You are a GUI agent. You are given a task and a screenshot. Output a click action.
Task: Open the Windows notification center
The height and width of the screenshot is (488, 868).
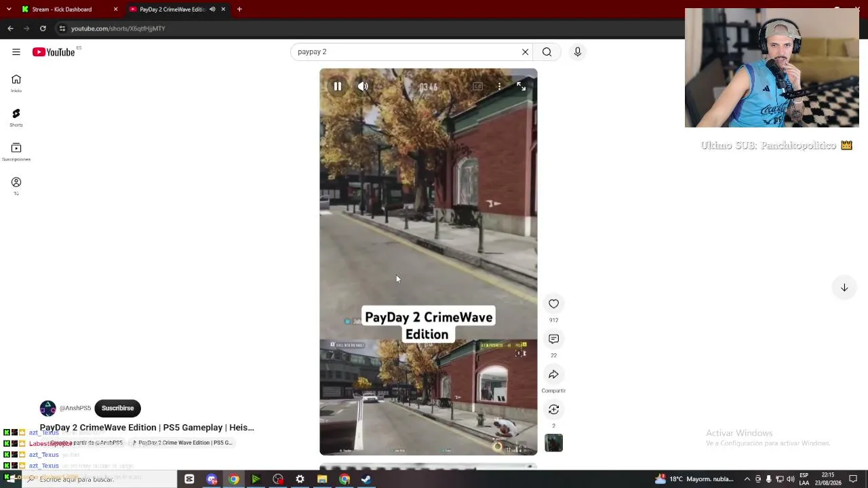[853, 479]
